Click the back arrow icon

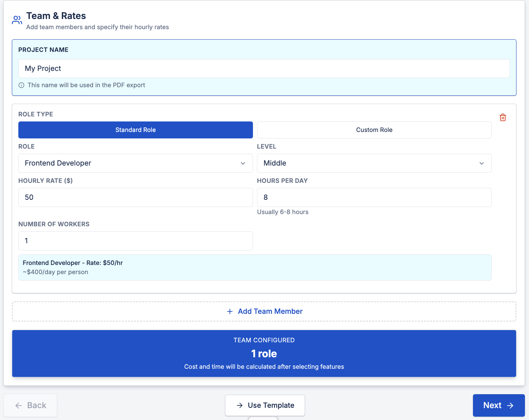18,405
